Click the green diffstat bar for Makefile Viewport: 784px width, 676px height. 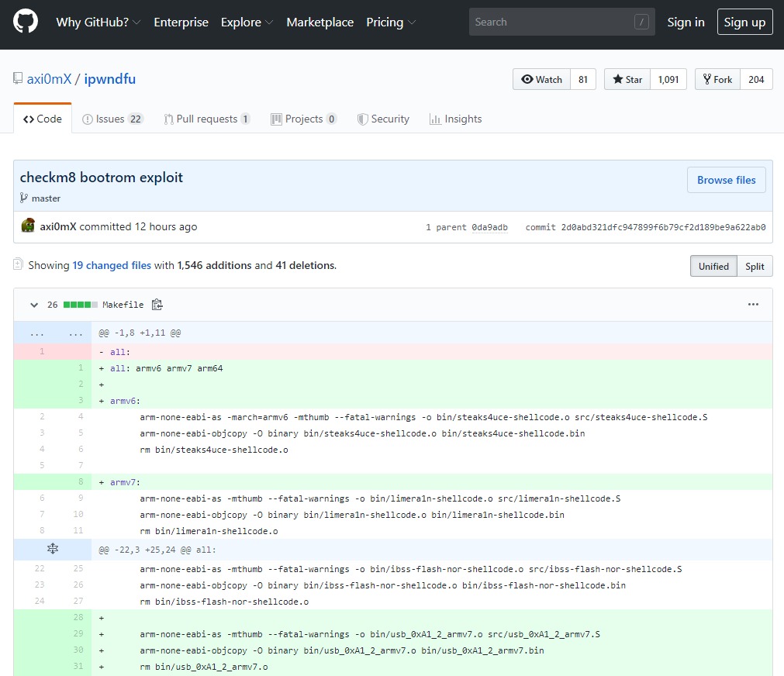(80, 305)
